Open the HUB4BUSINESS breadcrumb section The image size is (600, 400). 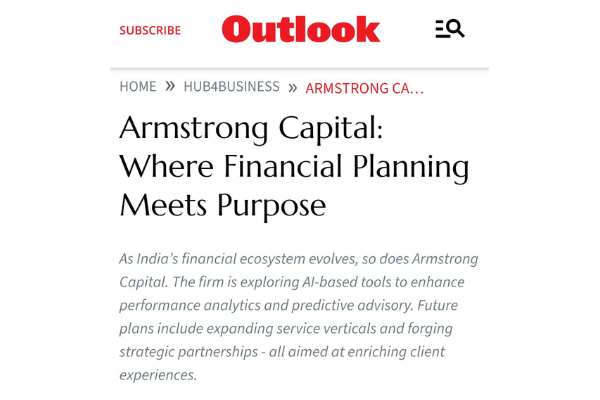(232, 87)
